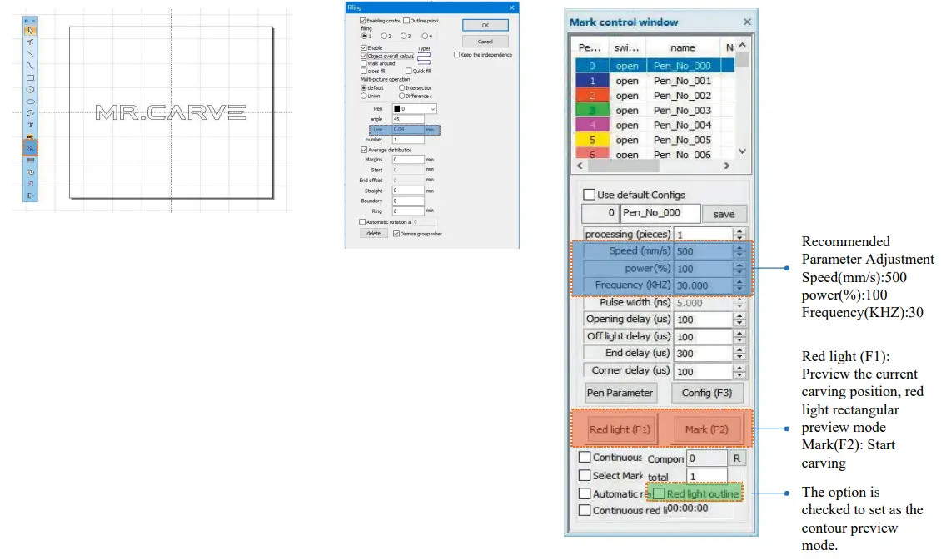The image size is (941, 560).
Task: Enable Red light outline checkbox
Action: point(659,493)
